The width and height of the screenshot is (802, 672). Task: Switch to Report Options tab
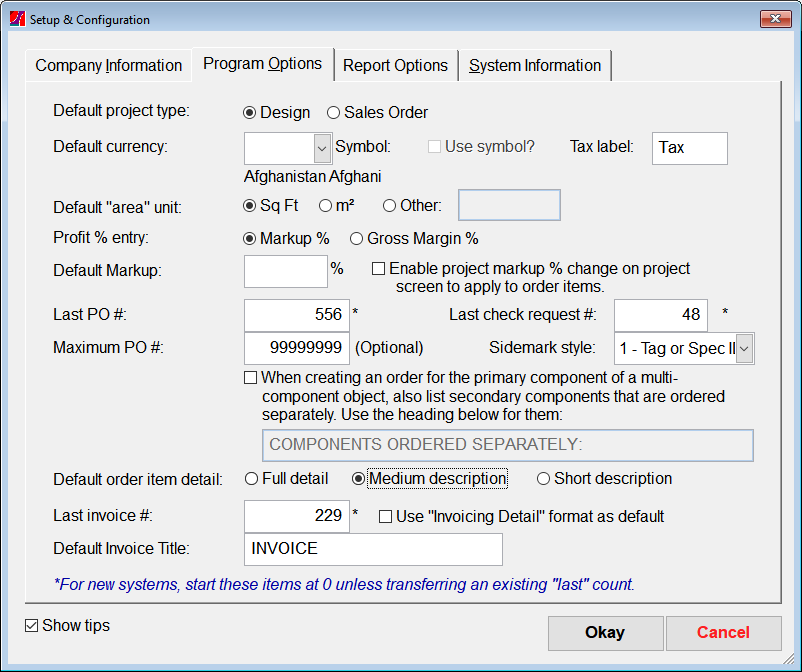(x=395, y=65)
